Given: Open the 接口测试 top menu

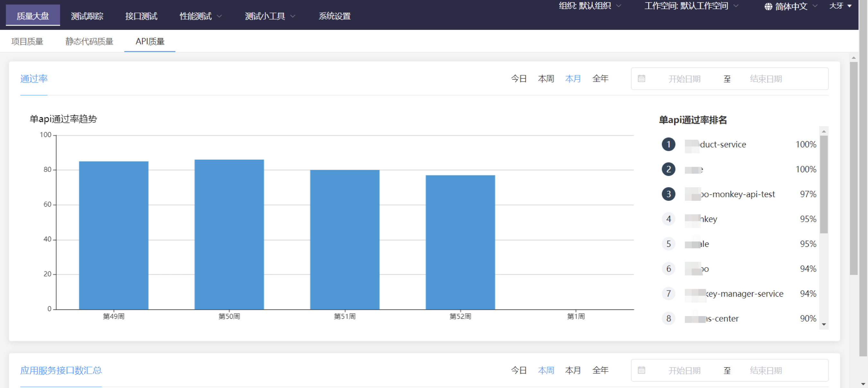Looking at the screenshot, I should tap(141, 16).
